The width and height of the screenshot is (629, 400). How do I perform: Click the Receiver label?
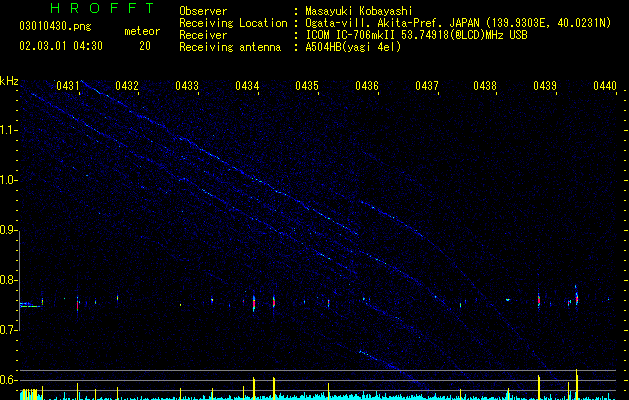click(x=203, y=35)
